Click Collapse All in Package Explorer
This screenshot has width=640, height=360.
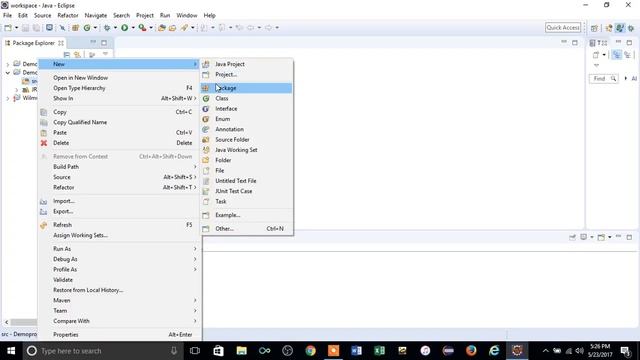pos(67,55)
